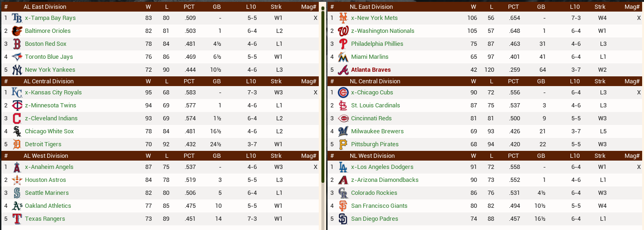
Task: Click the Miami Marlins logo icon
Action: pyautogui.click(x=343, y=57)
